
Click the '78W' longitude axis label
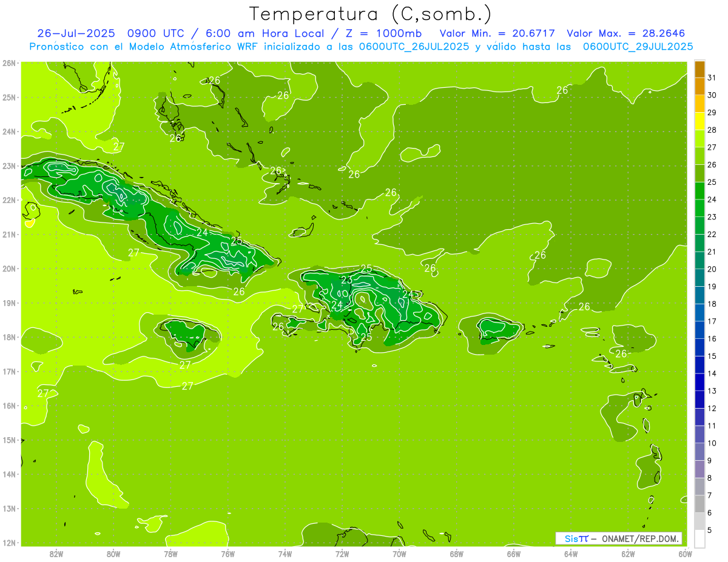coord(170,554)
